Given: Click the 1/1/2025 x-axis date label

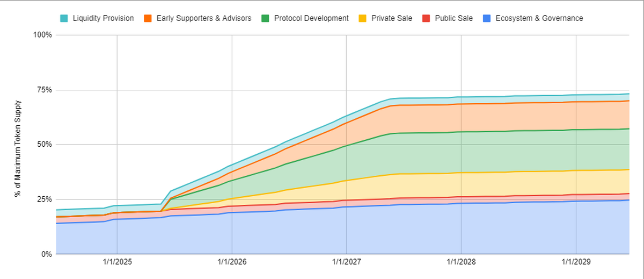Looking at the screenshot, I should (117, 262).
